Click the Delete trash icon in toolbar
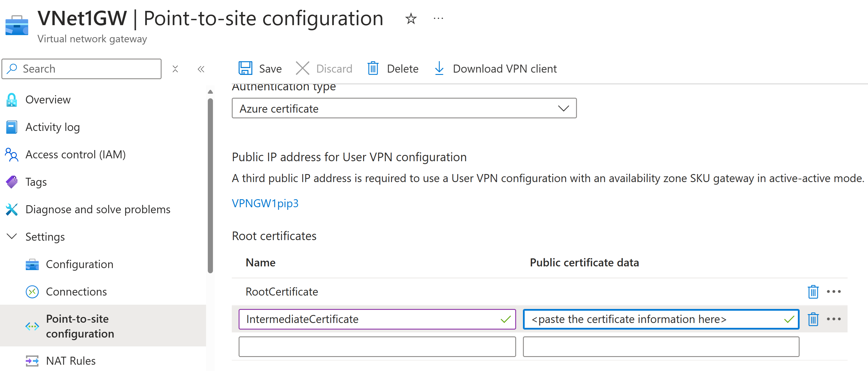868x371 pixels. (373, 69)
